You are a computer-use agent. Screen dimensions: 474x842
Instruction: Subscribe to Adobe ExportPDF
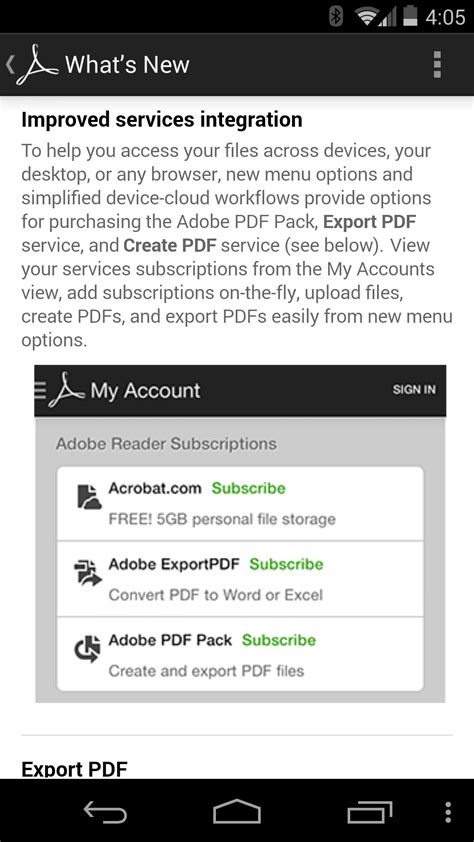[286, 564]
